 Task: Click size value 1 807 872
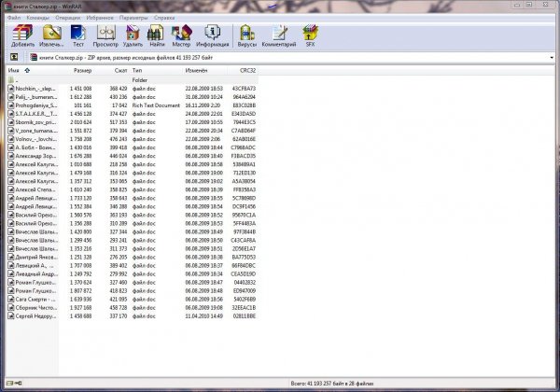[x=80, y=291]
